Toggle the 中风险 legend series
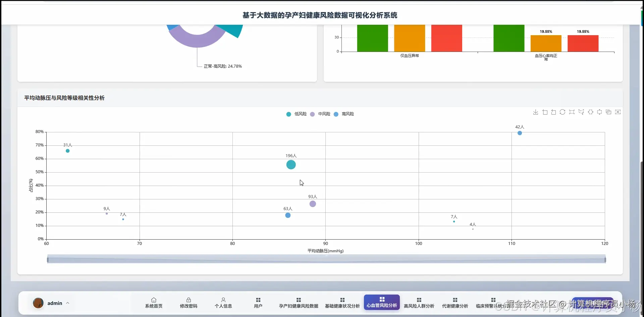 pyautogui.click(x=320, y=114)
